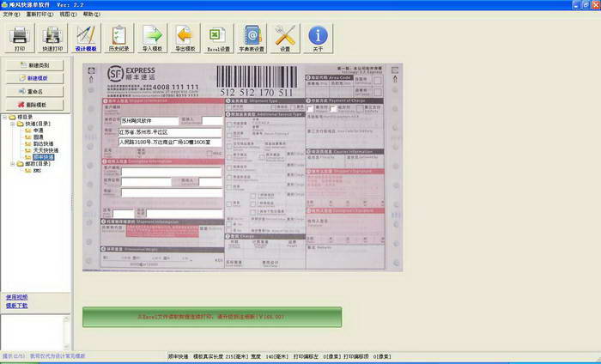Collapse the 邮政[目录] tree node
The height and width of the screenshot is (364, 601).
[x=12, y=164]
